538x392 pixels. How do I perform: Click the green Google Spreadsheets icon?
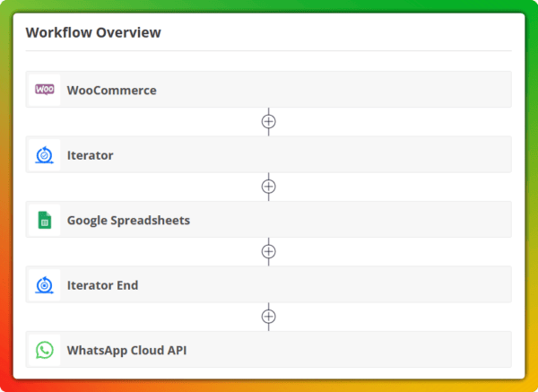pos(45,220)
